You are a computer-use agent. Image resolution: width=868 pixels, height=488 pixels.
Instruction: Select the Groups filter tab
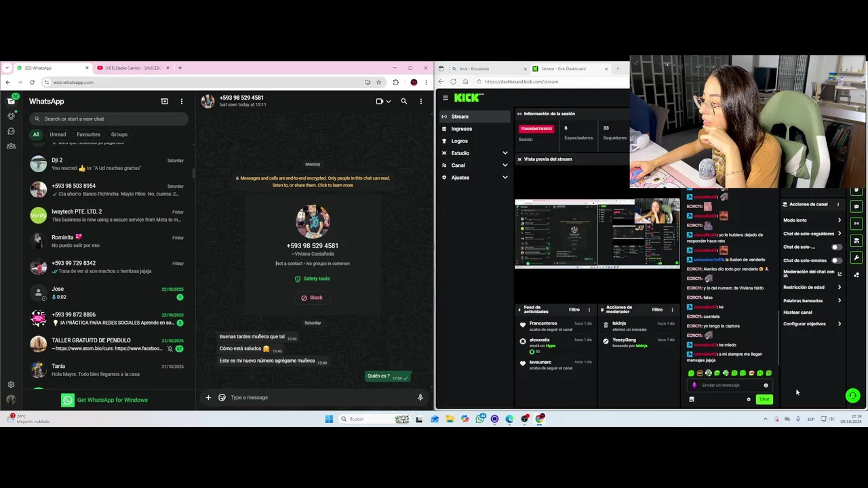pyautogui.click(x=119, y=134)
